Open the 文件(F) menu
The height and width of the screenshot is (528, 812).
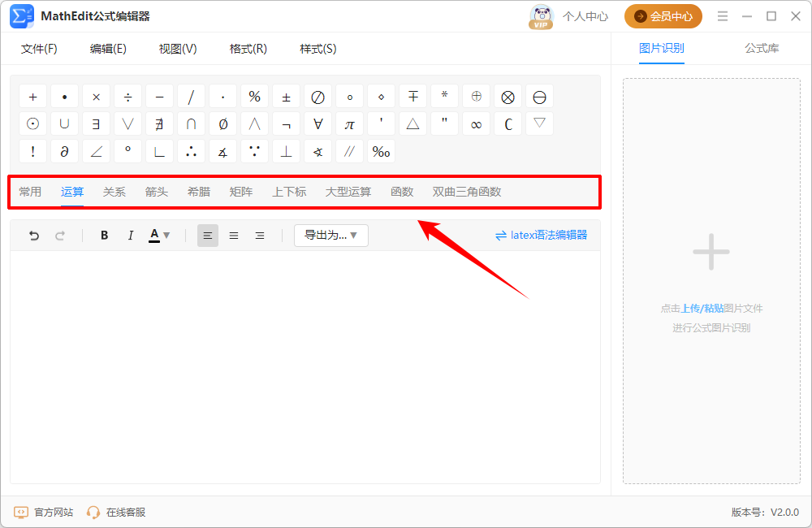(x=39, y=49)
